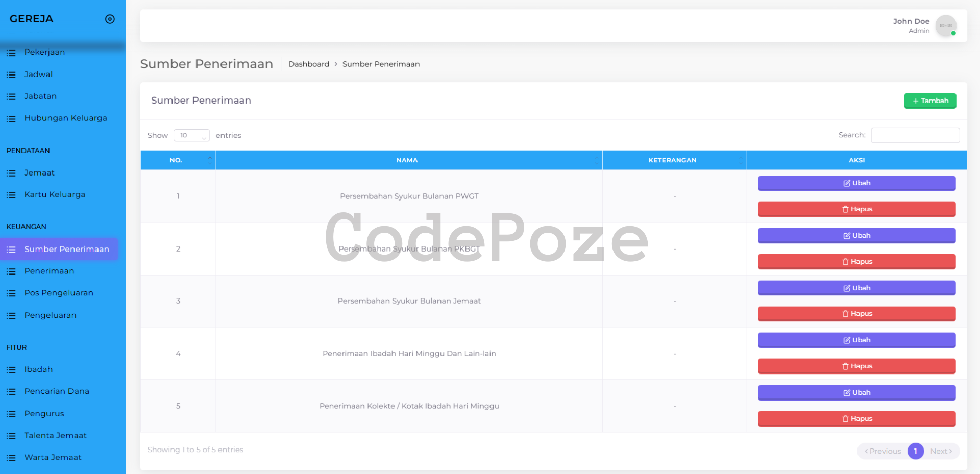Click the list icon beside Jemaat
980x474 pixels.
click(x=11, y=173)
